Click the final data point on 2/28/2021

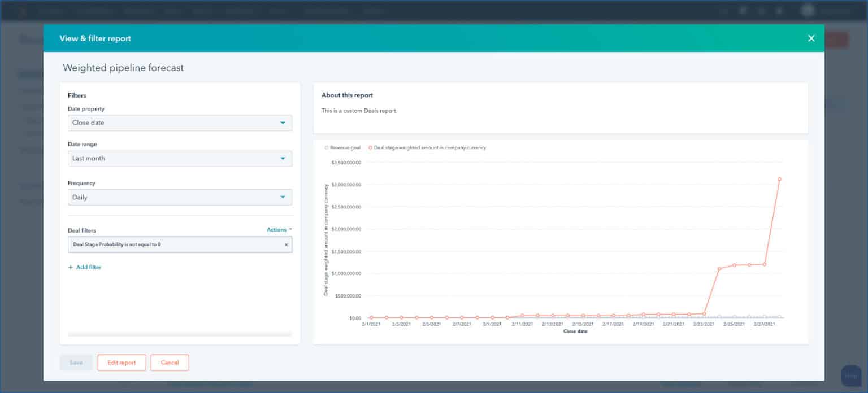pyautogui.click(x=779, y=179)
